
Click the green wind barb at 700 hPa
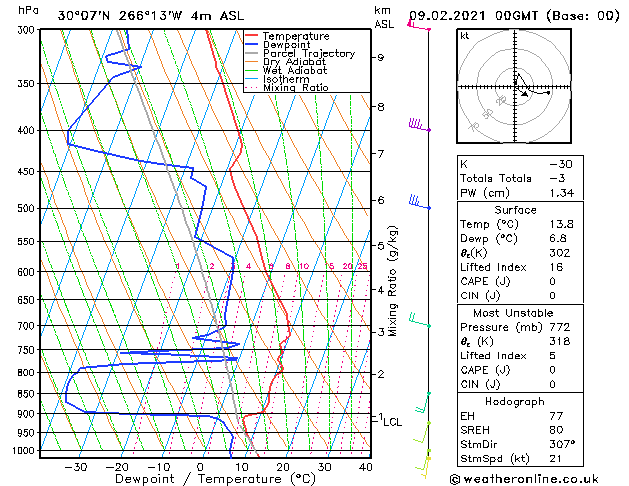(x=420, y=320)
